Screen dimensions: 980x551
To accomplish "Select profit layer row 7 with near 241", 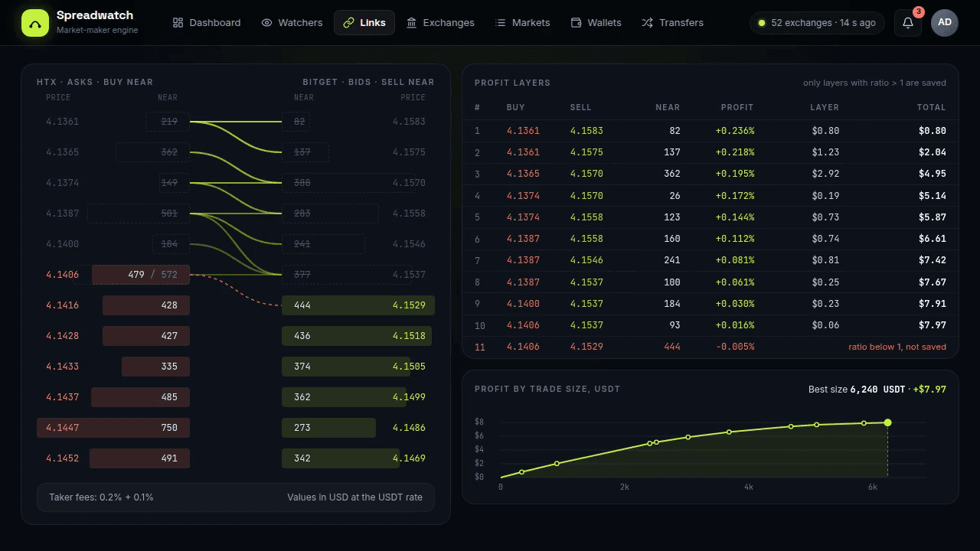I will click(710, 260).
